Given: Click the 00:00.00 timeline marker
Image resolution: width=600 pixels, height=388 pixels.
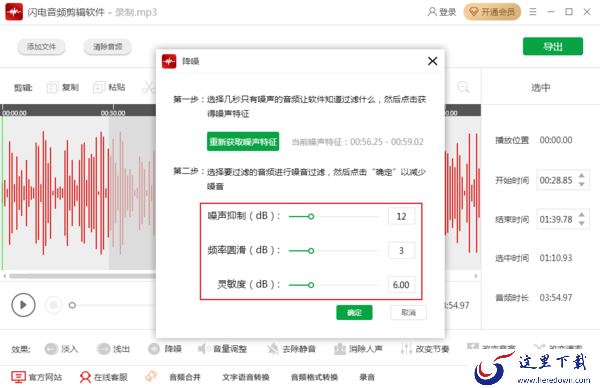Looking at the screenshot, I should (15, 113).
